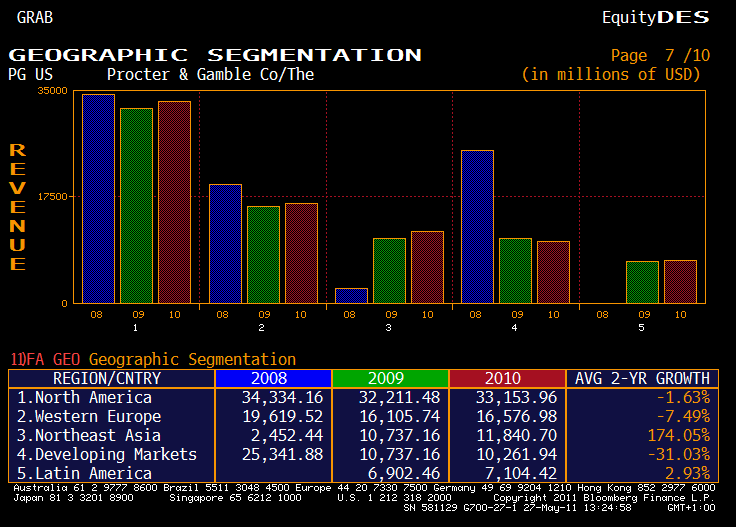Click Western Europe 2008 revenue bar

point(225,243)
